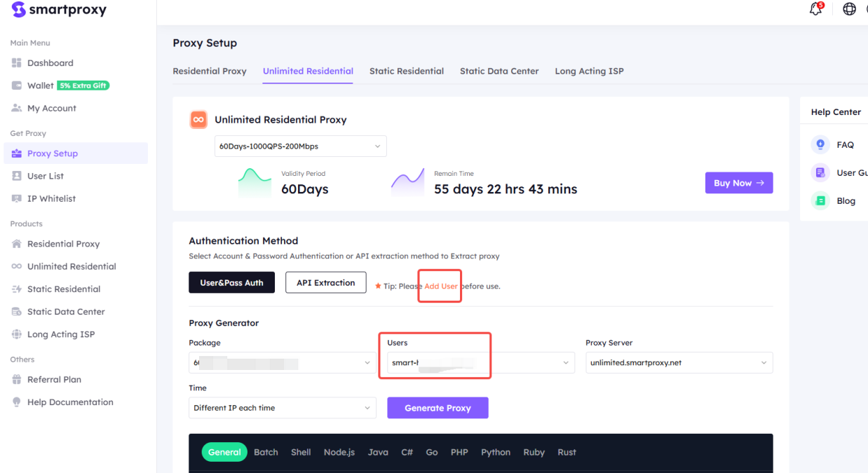The width and height of the screenshot is (868, 473).
Task: Select the Python code tab
Action: tap(496, 452)
